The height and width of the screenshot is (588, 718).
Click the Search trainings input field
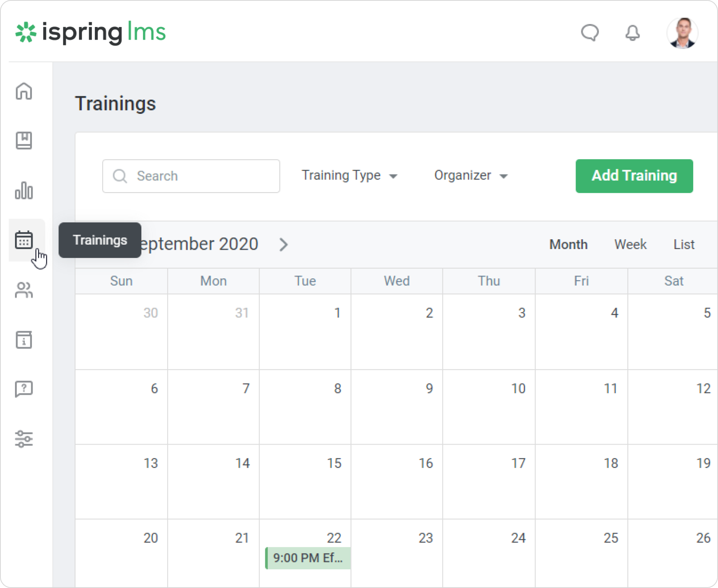click(x=191, y=176)
